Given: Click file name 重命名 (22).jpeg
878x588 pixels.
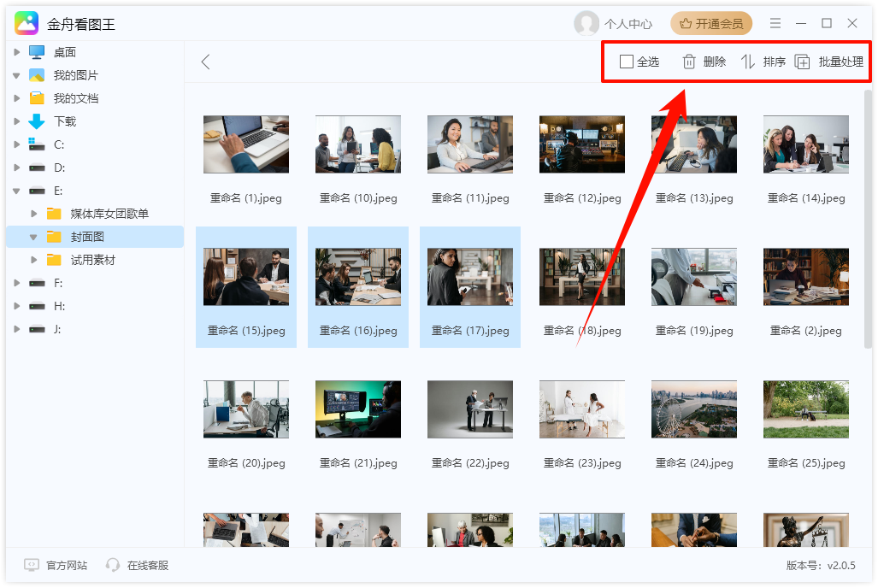Looking at the screenshot, I should [470, 462].
